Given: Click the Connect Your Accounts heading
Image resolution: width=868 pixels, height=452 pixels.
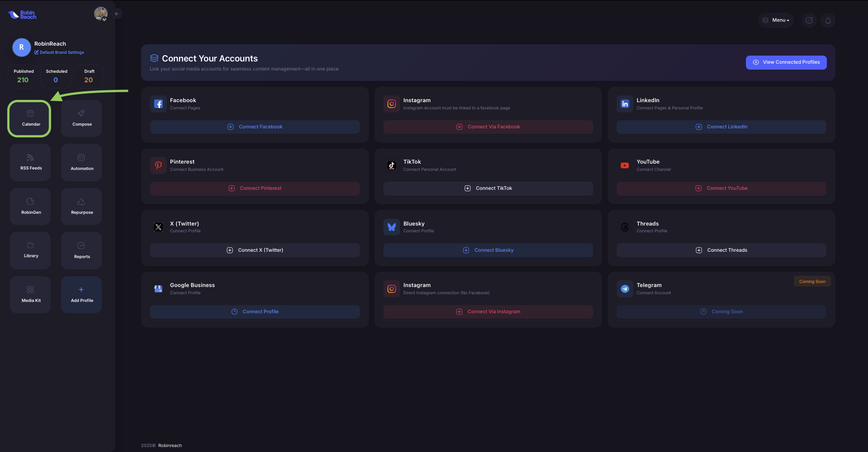Looking at the screenshot, I should pos(210,58).
